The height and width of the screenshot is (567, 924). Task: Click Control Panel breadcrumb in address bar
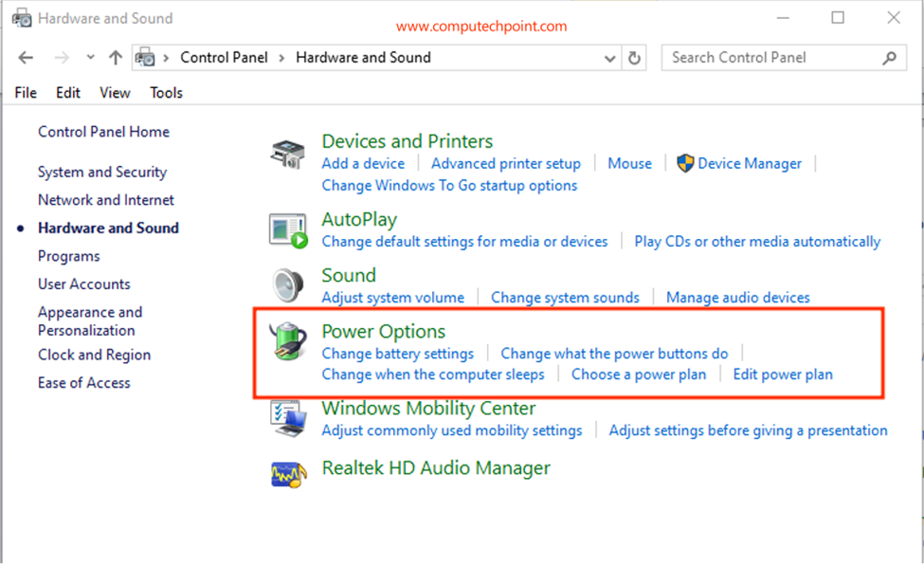coord(224,58)
